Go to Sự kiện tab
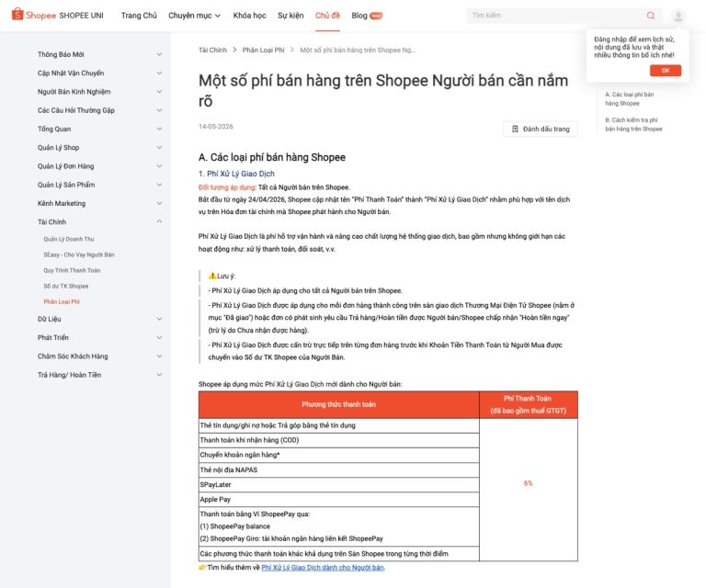The width and height of the screenshot is (706, 588). click(x=290, y=16)
